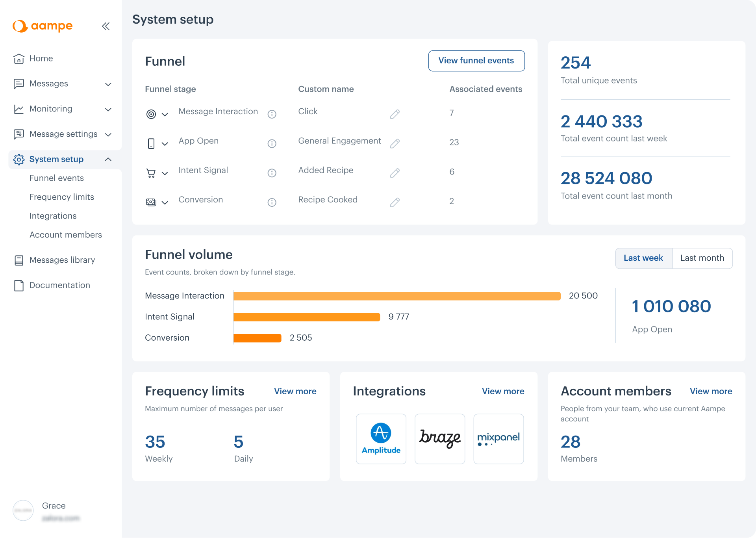This screenshot has width=756, height=538.
Task: Click the Mixpanel integration logo
Action: [x=498, y=439]
